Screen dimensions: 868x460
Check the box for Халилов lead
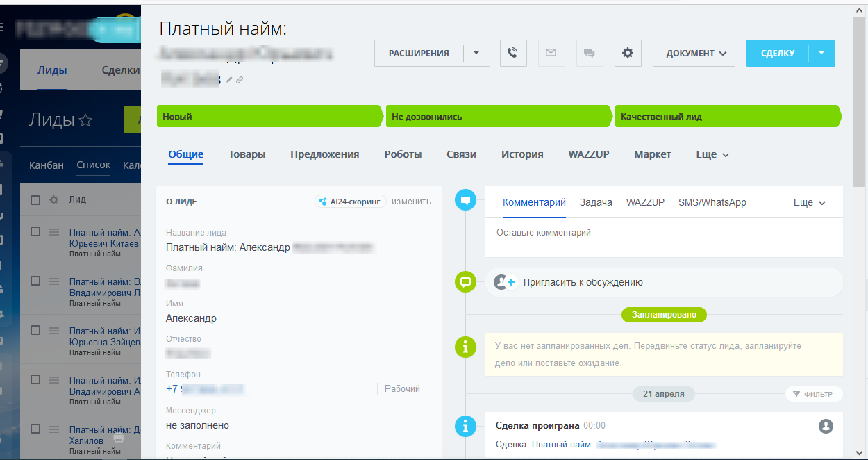[x=35, y=429]
